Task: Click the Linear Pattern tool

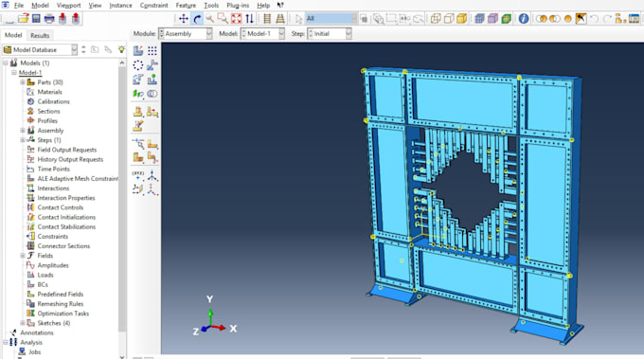Action: click(152, 51)
